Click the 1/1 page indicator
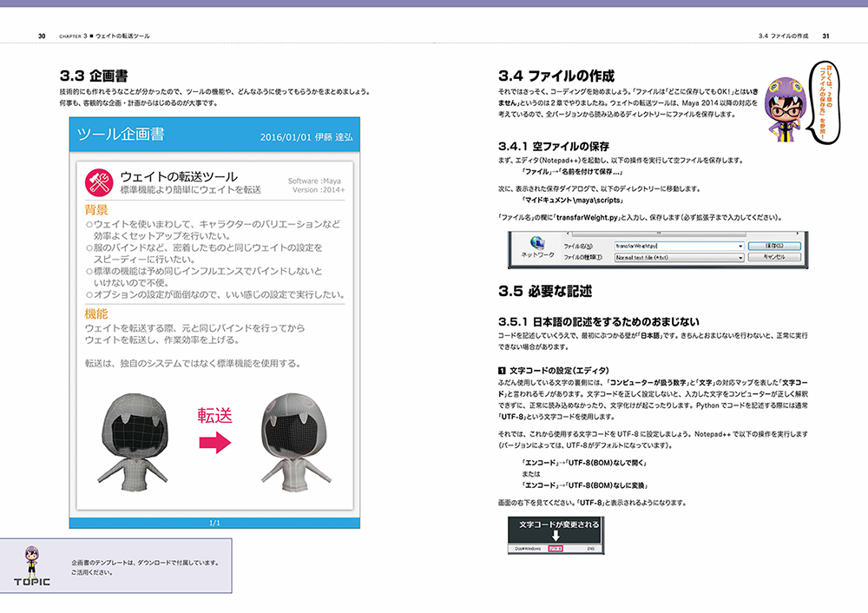The width and height of the screenshot is (868, 613). point(214,523)
